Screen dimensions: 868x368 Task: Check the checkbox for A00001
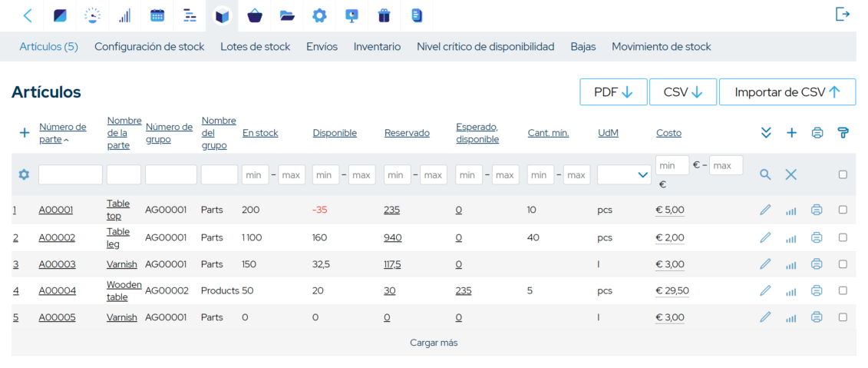(x=843, y=210)
